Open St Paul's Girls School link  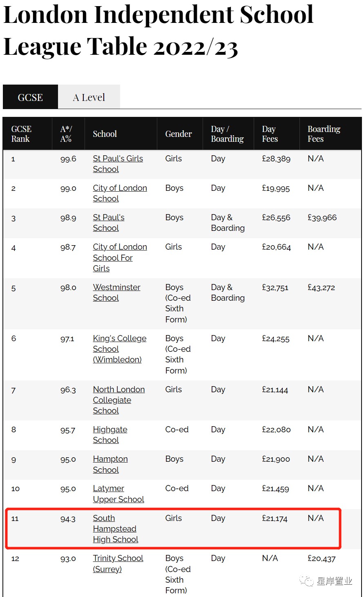click(118, 164)
